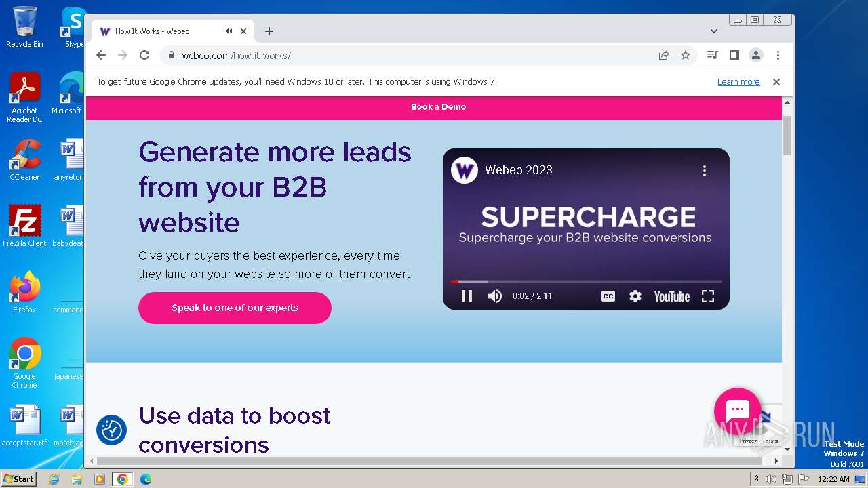
Task: Open the pink chat widget
Action: point(738,411)
